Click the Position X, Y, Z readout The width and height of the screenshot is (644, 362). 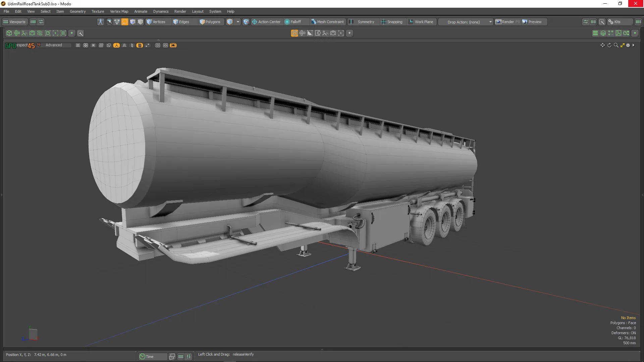36,355
